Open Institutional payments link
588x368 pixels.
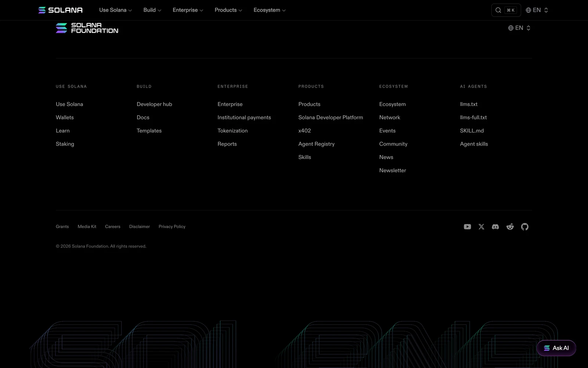(244, 117)
